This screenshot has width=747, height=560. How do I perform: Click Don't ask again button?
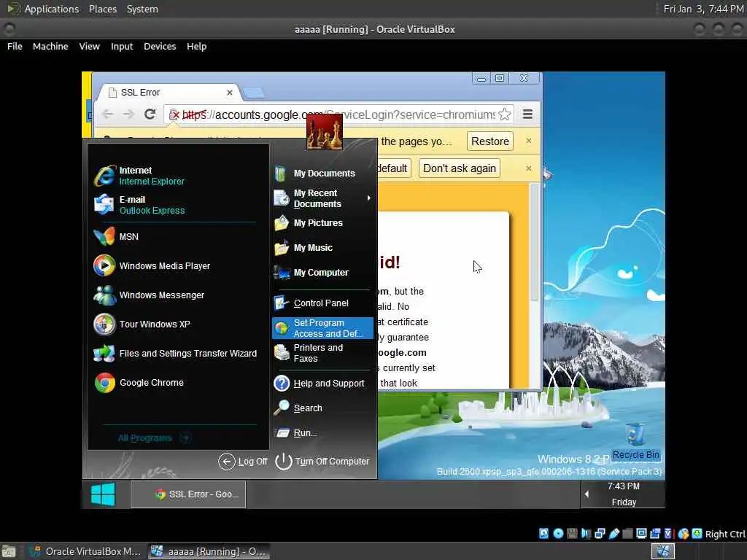click(x=460, y=168)
